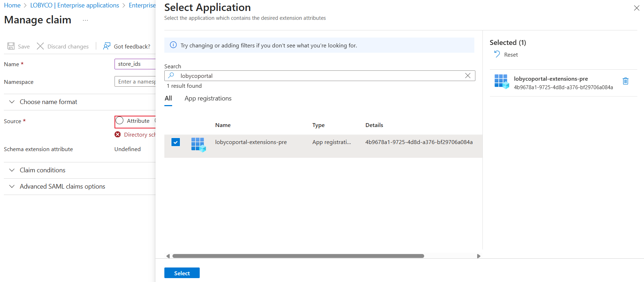This screenshot has width=644, height=282.
Task: Click the Search box with lobycoportal
Action: (x=320, y=76)
